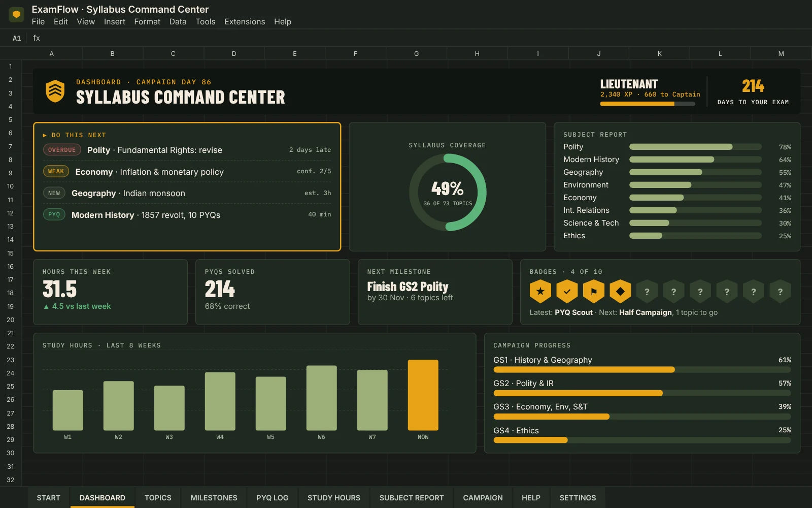Click the A1 cell name box
Viewport: 812px width, 508px height.
point(17,38)
